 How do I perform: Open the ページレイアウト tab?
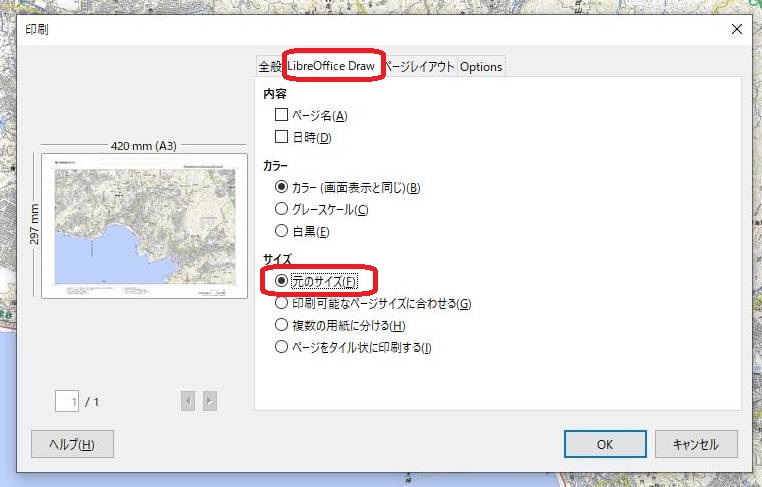[420, 67]
